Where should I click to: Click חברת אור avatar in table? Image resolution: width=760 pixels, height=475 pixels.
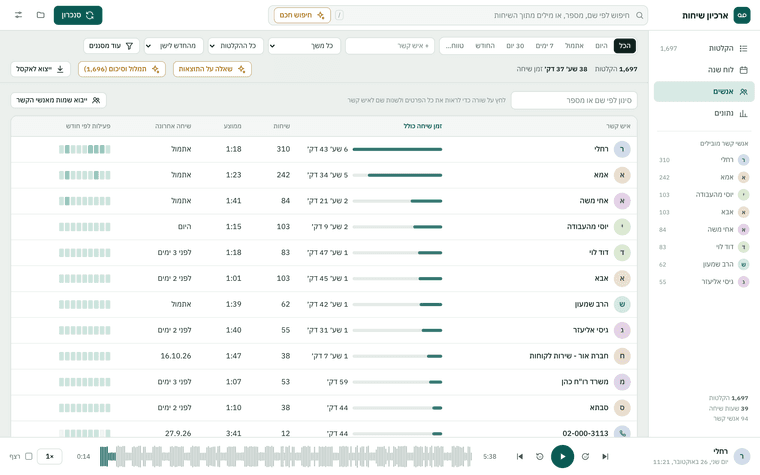(622, 356)
